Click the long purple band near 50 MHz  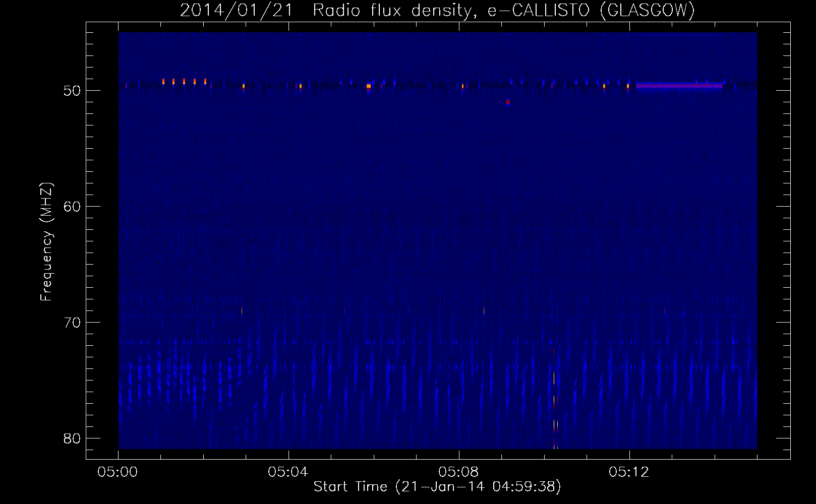[679, 86]
